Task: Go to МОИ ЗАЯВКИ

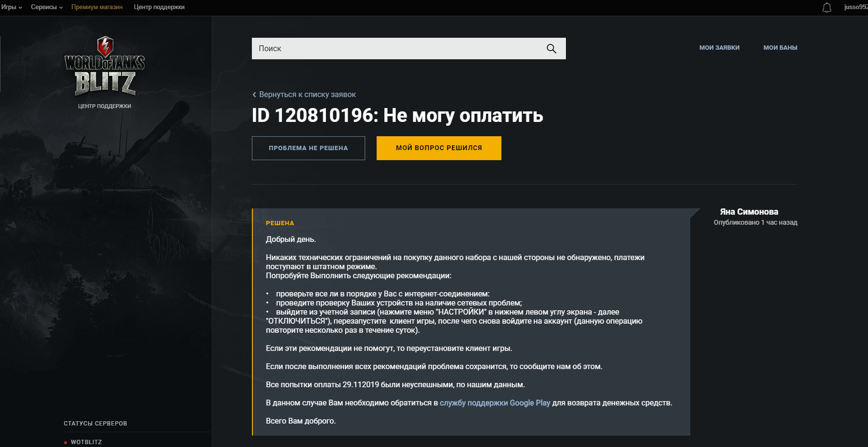Action: tap(719, 48)
